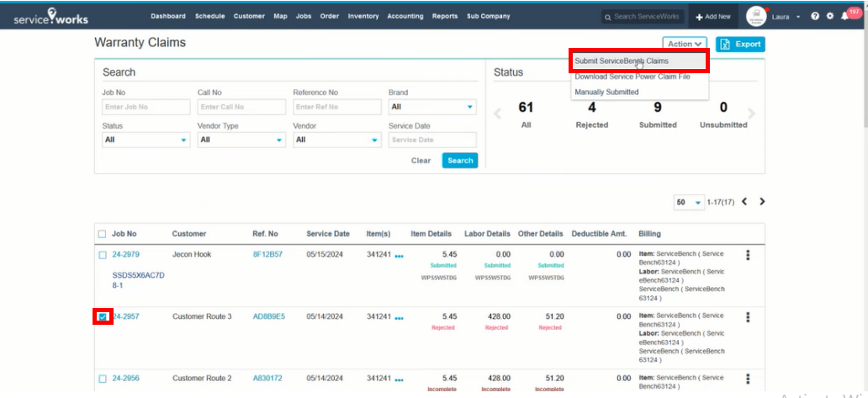Viewport: 868px width, 398px height.
Task: Show more items for Jecon Hook row
Action: tap(400, 256)
